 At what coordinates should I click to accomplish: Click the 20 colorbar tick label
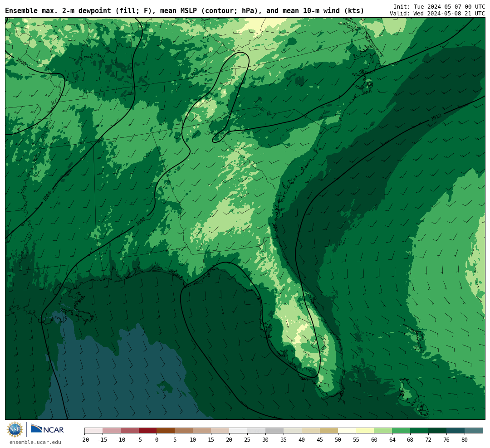coord(229,440)
